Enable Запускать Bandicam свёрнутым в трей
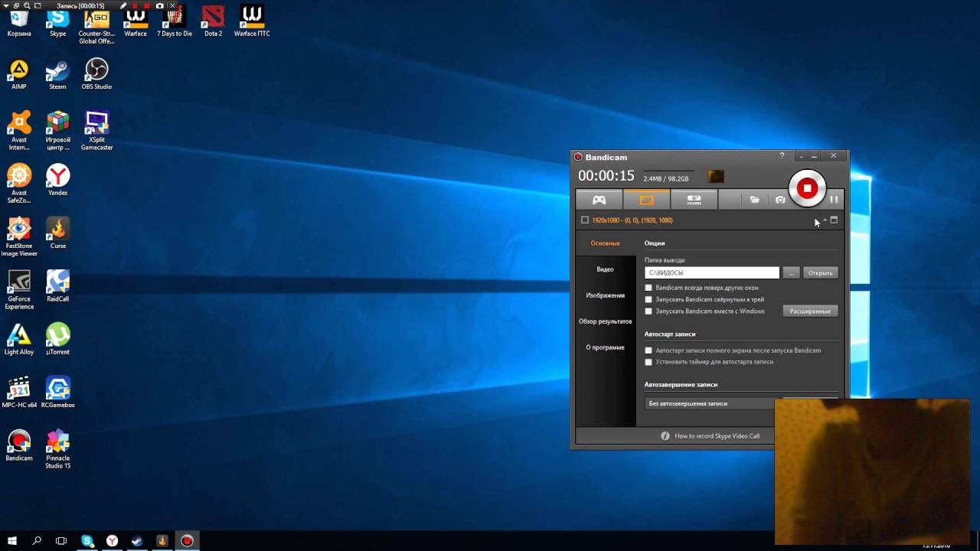980x551 pixels. point(648,299)
